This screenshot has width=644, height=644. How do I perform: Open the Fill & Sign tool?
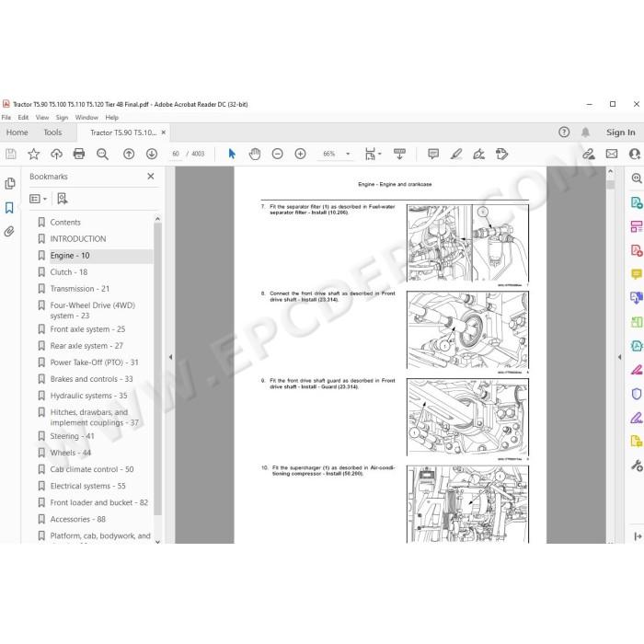click(x=478, y=154)
